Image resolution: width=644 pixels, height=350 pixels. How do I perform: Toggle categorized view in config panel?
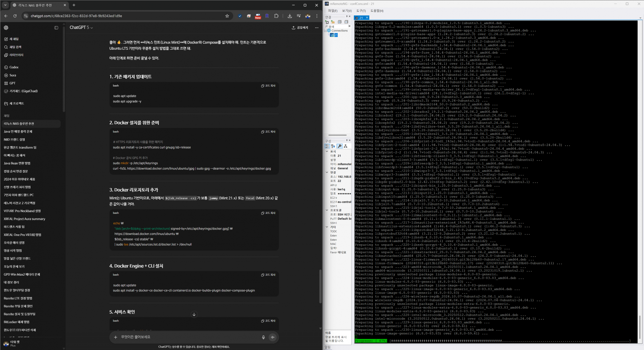pyautogui.click(x=327, y=146)
